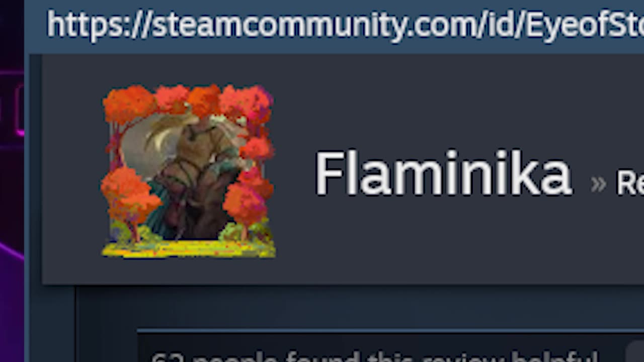Click the '62 people found this review helpful' text

click(x=375, y=357)
